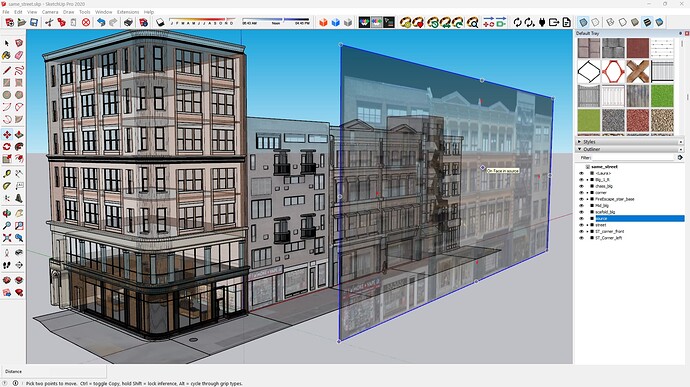The height and width of the screenshot is (387, 690).
Task: Choose the Zoom magnifier tool
Action: click(x=7, y=225)
